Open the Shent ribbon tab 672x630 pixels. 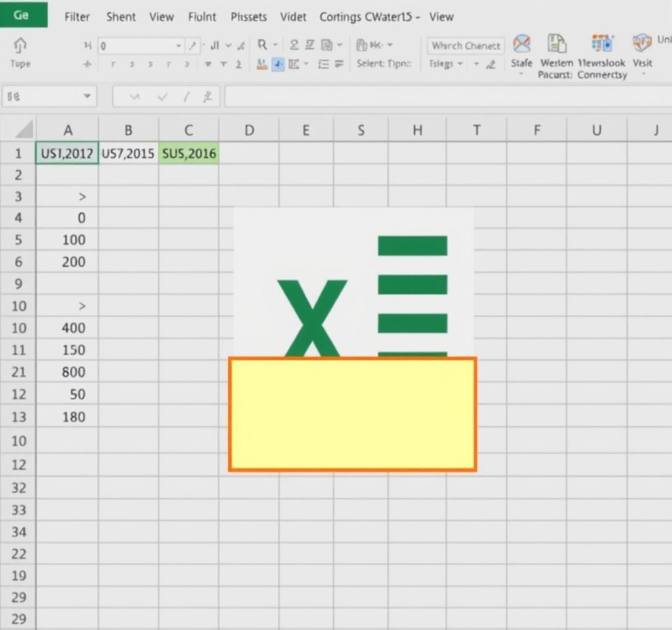(x=121, y=16)
